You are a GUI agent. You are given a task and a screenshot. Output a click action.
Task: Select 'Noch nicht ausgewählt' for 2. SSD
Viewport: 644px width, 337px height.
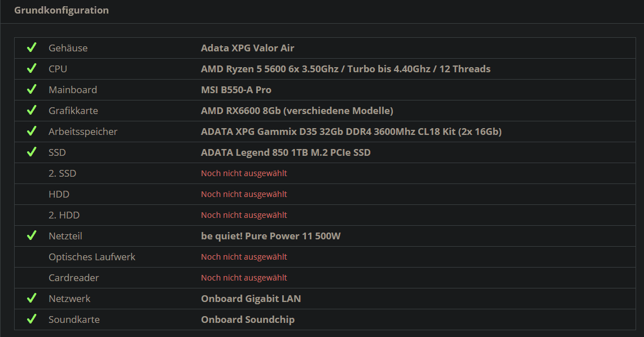(x=244, y=173)
